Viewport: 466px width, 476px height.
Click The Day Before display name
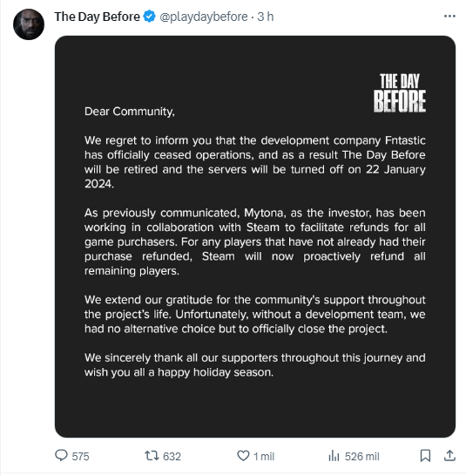[x=97, y=17]
